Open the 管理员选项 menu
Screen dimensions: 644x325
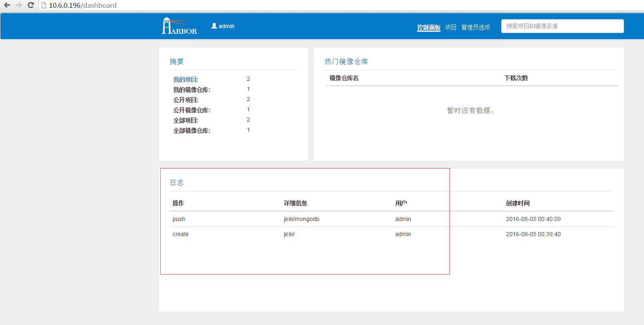pyautogui.click(x=476, y=27)
